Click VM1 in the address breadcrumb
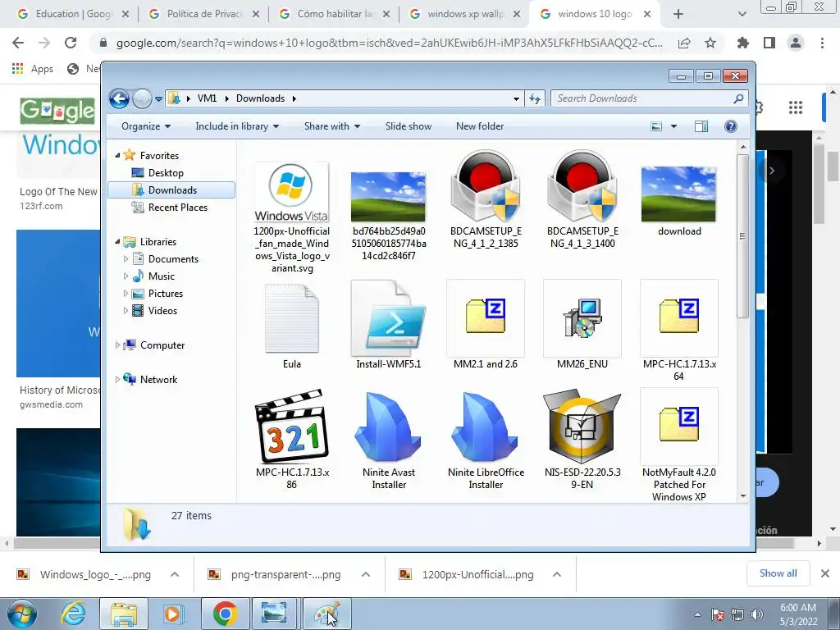Screen dimensions: 840x630 [x=207, y=98]
